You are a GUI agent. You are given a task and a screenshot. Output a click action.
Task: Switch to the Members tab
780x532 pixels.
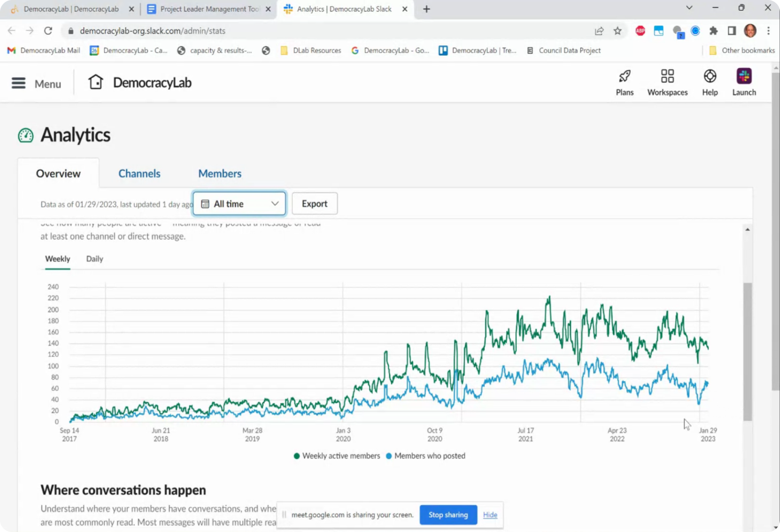coord(220,174)
